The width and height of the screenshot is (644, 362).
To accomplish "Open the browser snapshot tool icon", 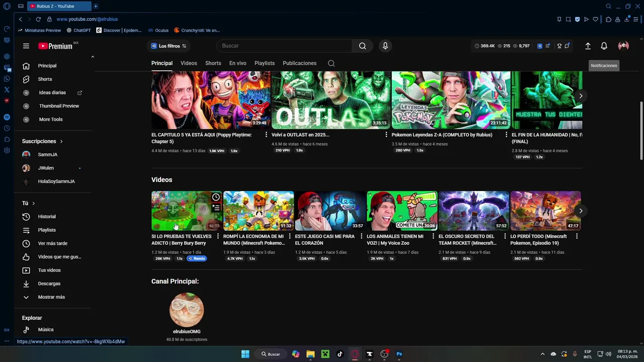I will [x=568, y=19].
